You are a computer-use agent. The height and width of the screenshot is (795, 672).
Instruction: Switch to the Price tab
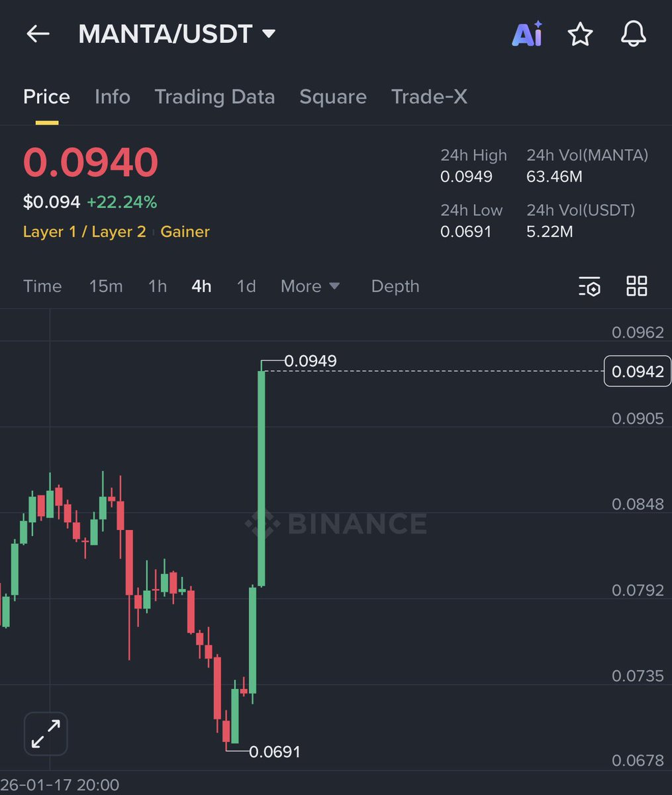[46, 97]
